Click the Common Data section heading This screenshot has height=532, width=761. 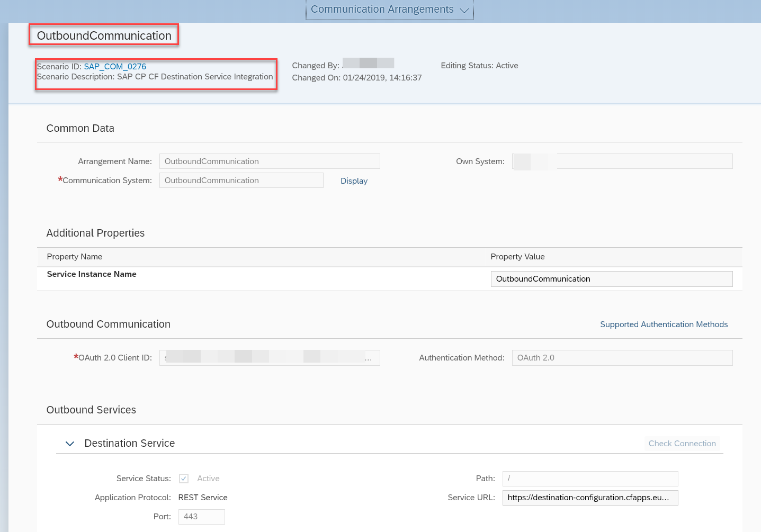[x=80, y=128]
